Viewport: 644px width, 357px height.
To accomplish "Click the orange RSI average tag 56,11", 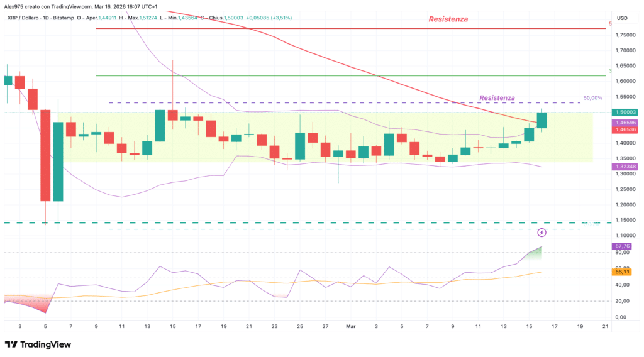I will pyautogui.click(x=622, y=272).
